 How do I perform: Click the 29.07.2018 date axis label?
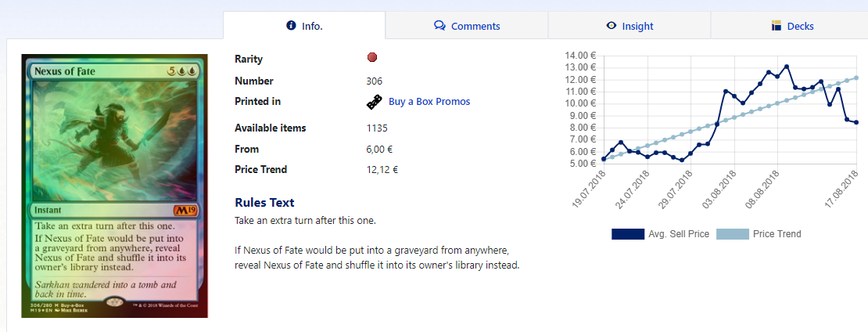(676, 188)
